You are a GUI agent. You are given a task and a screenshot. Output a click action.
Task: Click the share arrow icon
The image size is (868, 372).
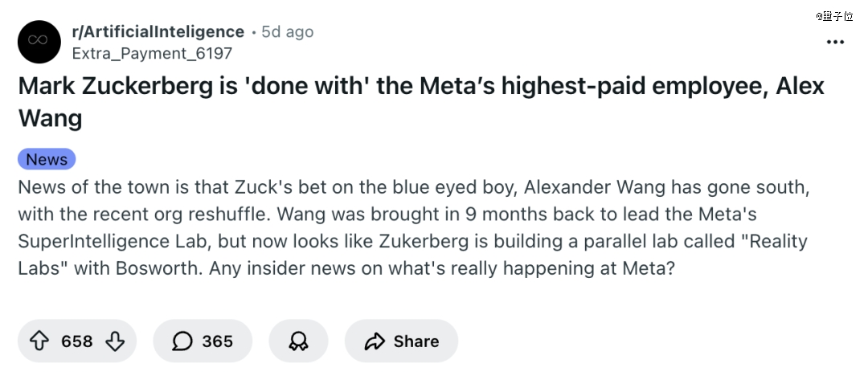point(375,341)
